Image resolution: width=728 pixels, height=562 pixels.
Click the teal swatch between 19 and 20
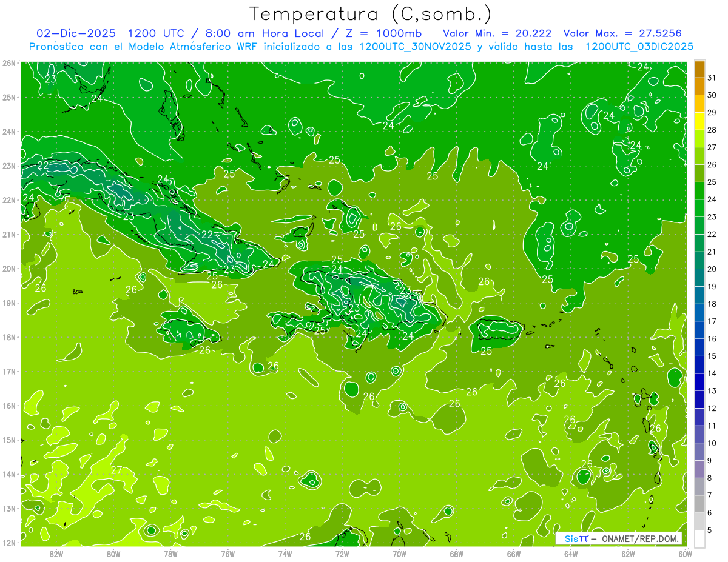(699, 278)
